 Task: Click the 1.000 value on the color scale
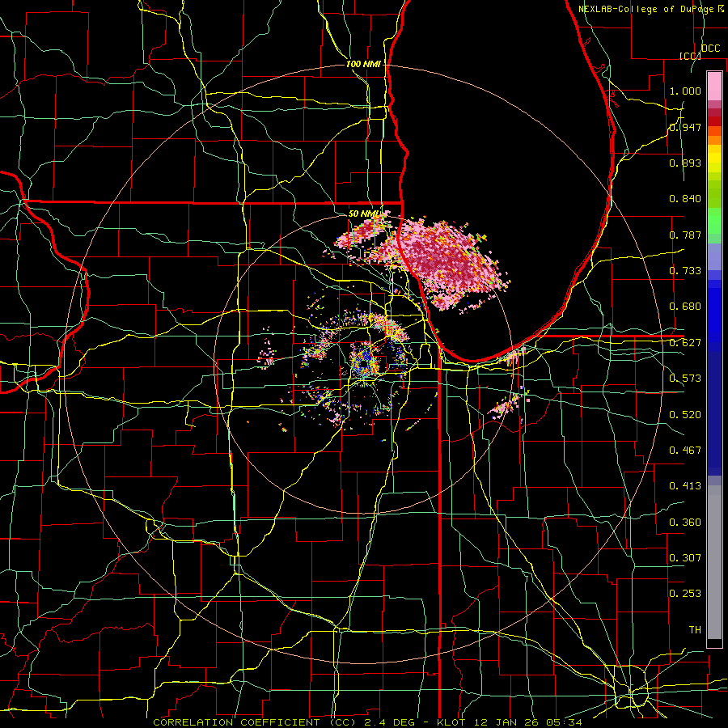pos(685,91)
